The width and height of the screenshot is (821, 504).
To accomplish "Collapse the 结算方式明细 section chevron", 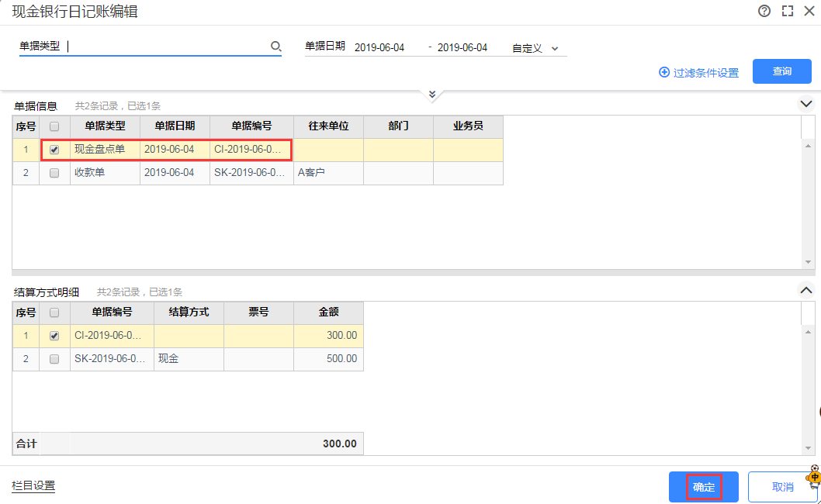I will pyautogui.click(x=806, y=290).
